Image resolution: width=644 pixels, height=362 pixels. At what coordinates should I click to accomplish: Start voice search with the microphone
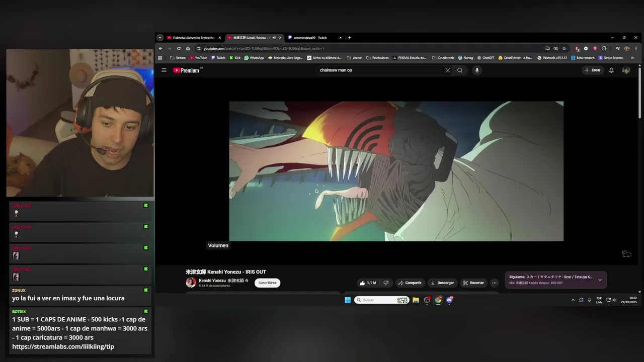coord(477,70)
